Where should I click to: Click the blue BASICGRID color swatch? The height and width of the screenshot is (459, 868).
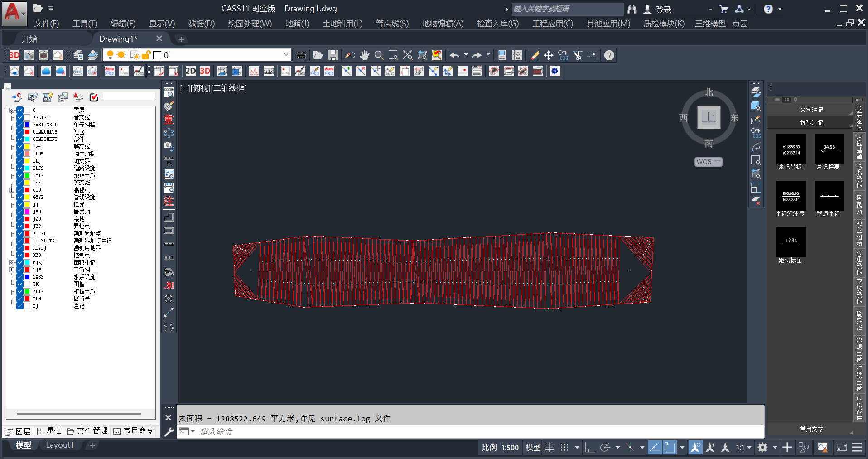[x=27, y=125]
